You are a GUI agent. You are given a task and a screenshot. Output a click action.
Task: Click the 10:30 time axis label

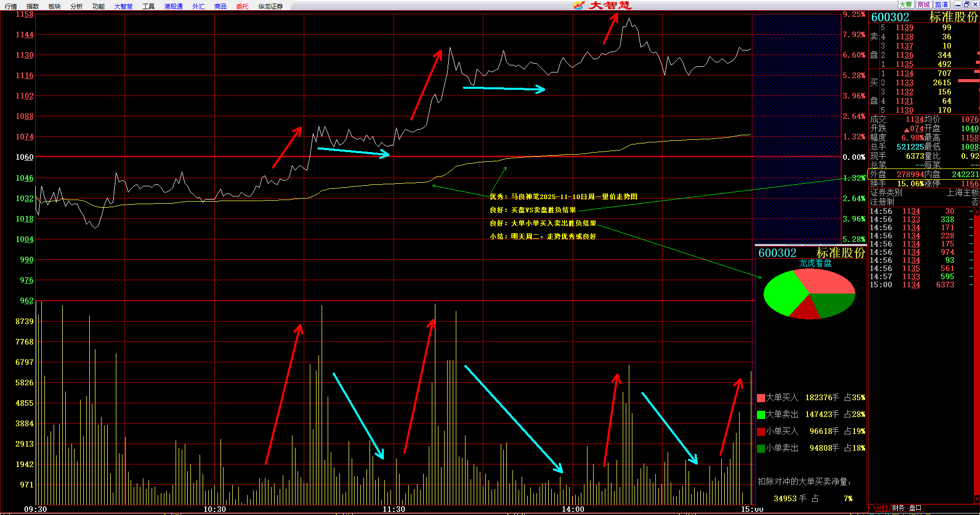215,509
